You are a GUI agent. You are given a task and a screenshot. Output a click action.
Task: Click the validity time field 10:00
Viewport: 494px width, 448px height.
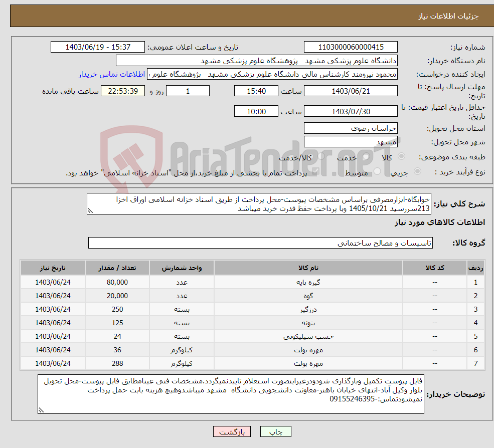[x=256, y=111]
